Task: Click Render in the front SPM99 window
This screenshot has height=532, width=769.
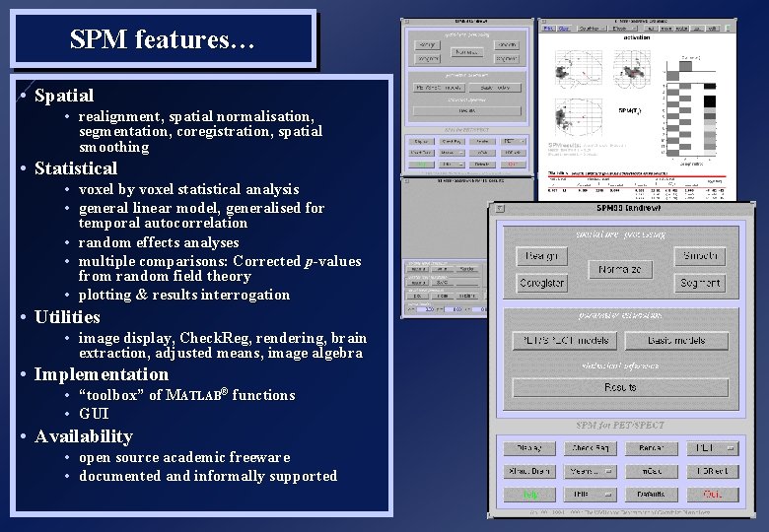Action: 652,447
